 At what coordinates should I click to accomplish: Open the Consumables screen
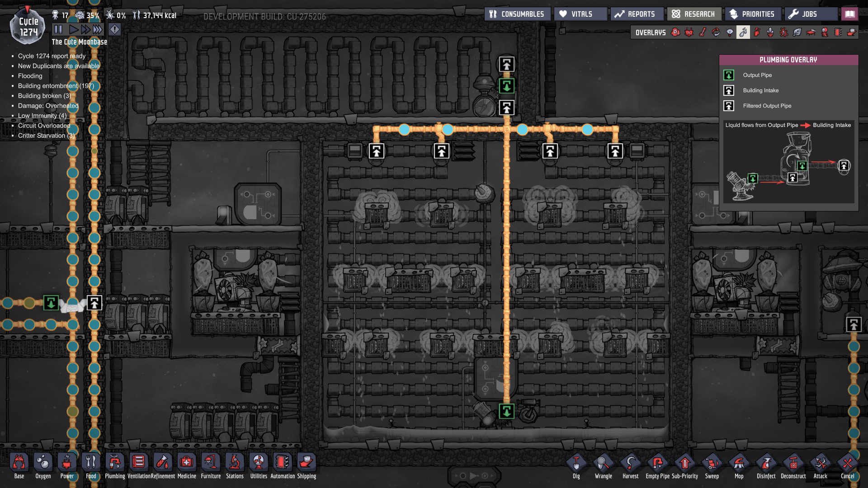(x=517, y=14)
